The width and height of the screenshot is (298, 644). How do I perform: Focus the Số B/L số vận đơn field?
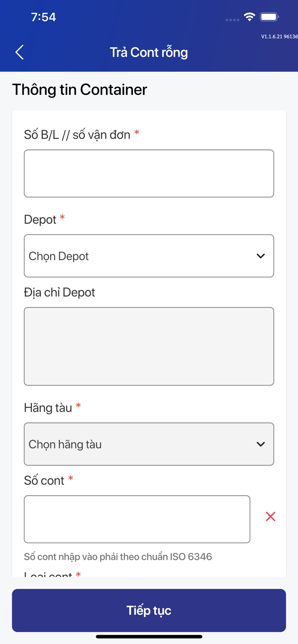pos(149,174)
